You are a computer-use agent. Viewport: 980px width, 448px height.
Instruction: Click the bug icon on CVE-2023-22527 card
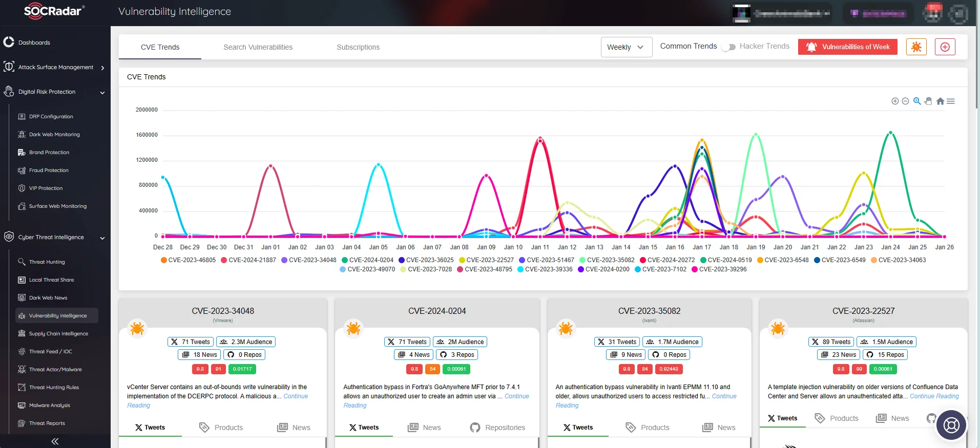click(x=778, y=328)
